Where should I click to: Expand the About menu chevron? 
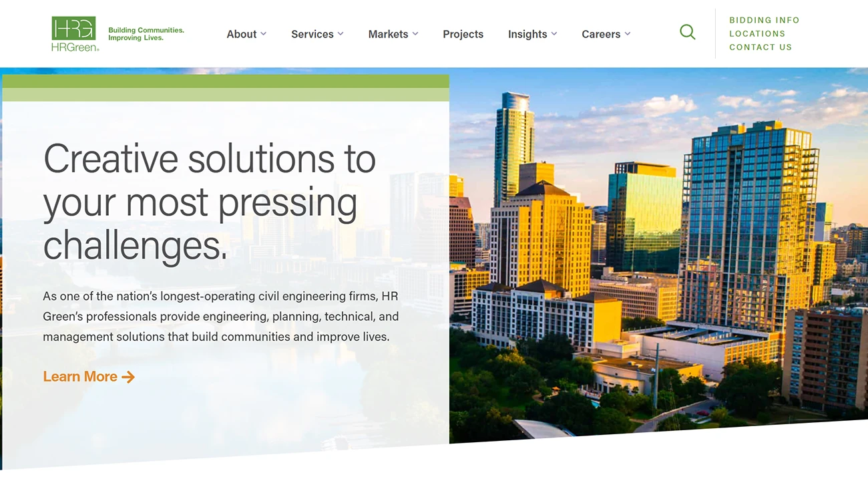pos(263,33)
